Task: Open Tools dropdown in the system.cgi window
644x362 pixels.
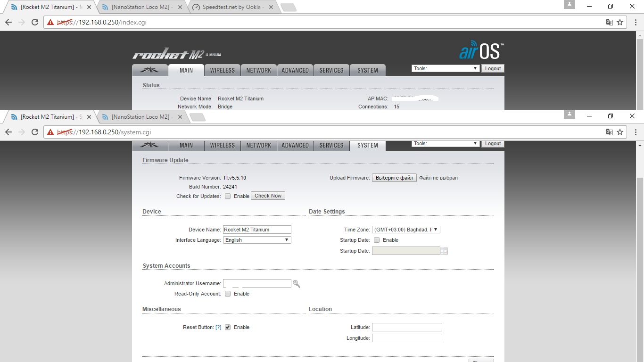Action: pyautogui.click(x=446, y=143)
